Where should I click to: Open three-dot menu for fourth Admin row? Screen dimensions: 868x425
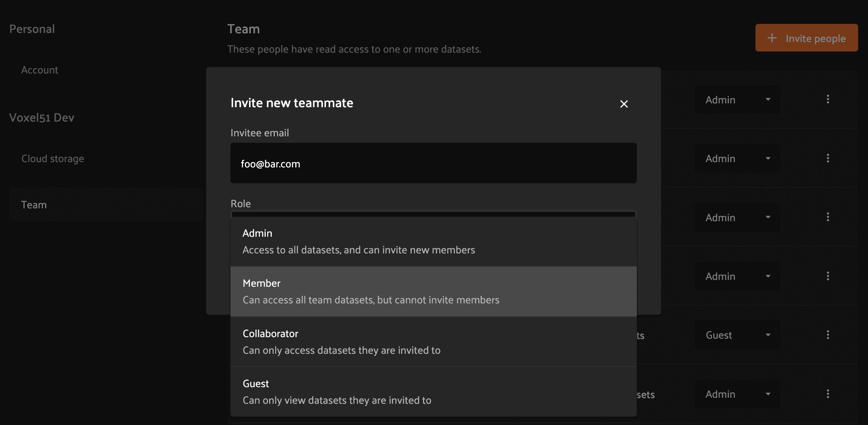[828, 276]
